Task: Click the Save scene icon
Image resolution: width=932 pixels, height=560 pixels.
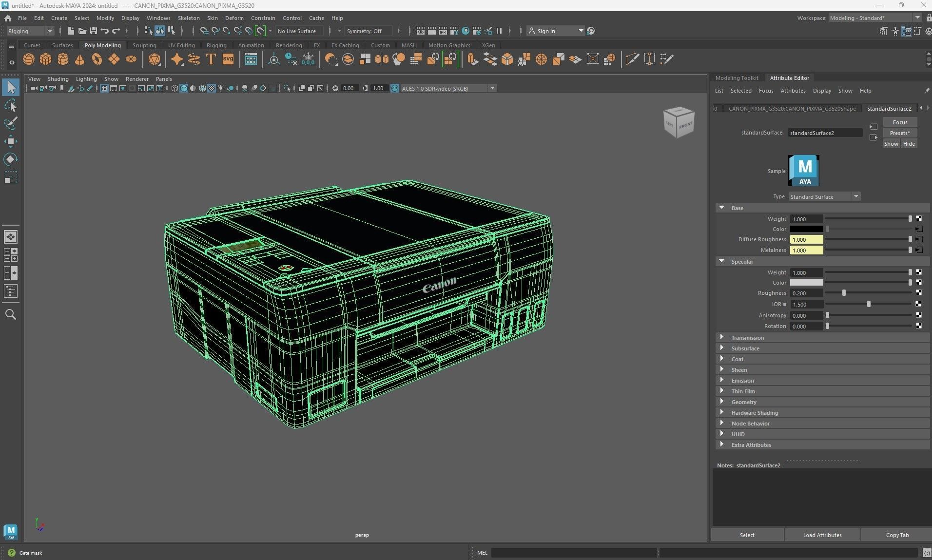Action: pos(94,31)
